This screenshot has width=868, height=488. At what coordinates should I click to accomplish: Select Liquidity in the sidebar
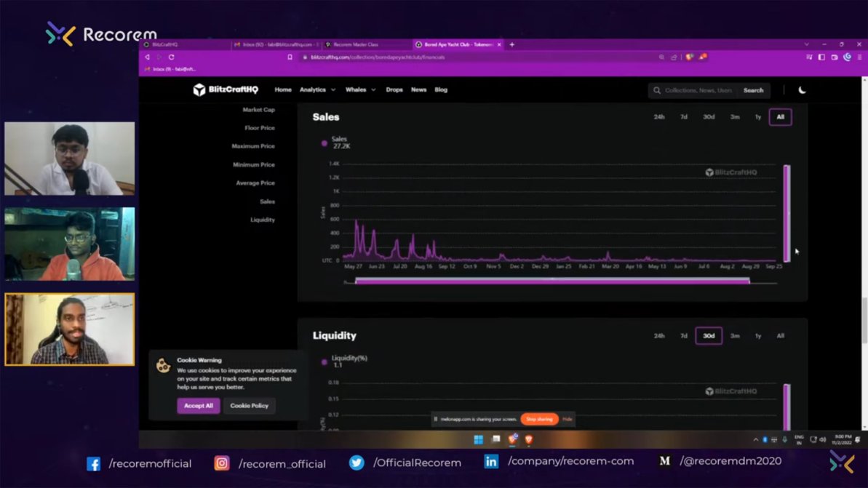263,220
